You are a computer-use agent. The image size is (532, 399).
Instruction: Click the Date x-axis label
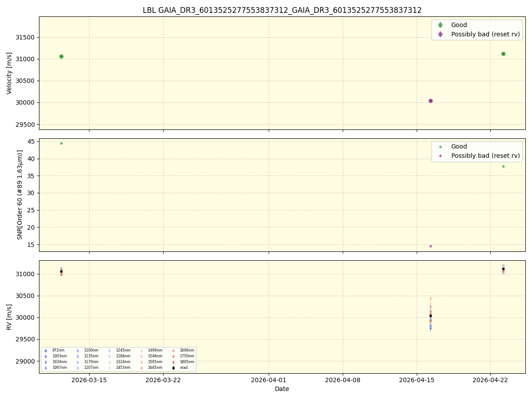click(282, 389)
